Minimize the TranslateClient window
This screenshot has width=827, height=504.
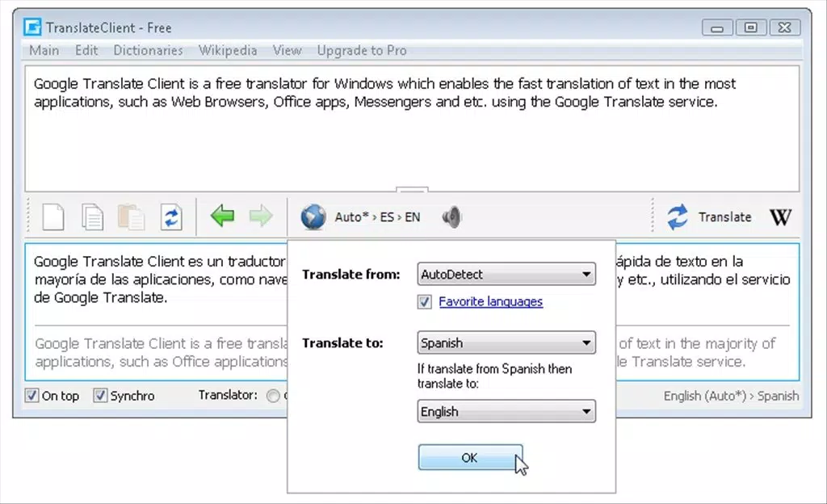pyautogui.click(x=717, y=27)
